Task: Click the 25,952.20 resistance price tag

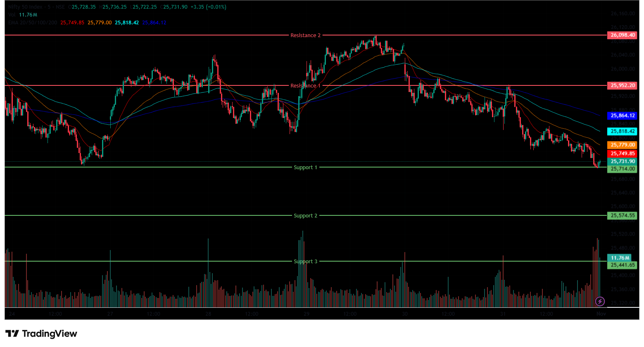Action: pyautogui.click(x=622, y=85)
